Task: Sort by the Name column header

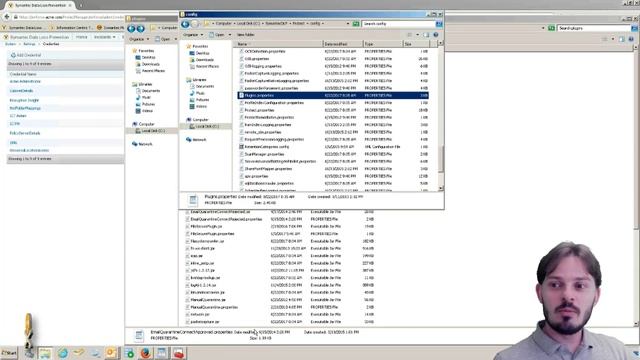Action: (279, 44)
